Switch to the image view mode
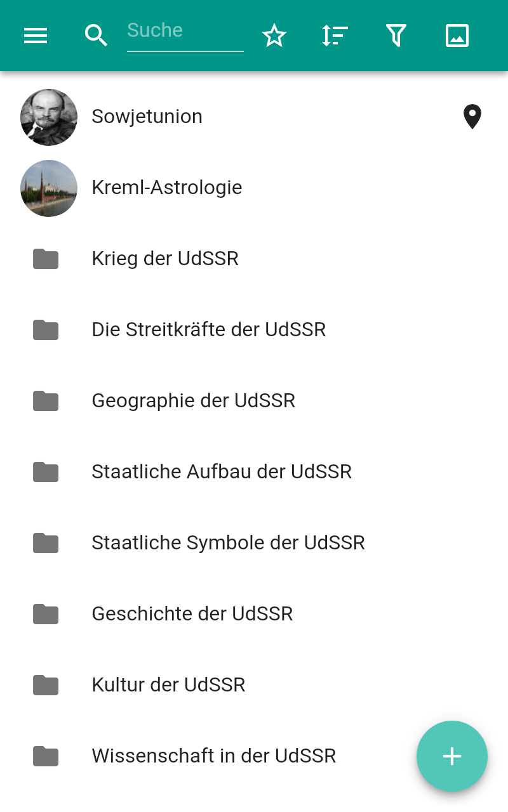Viewport: 508px width, 812px height. [x=457, y=36]
